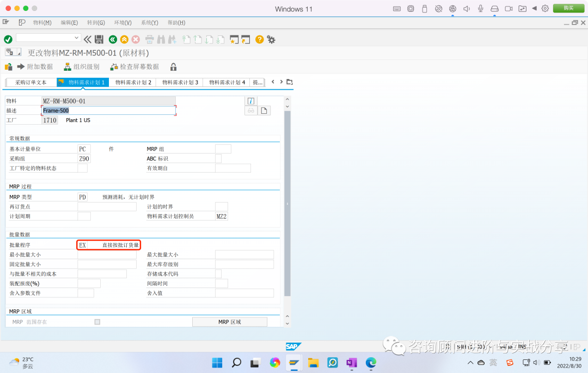
Task: Click the green 购买 button in Parallels bar
Action: coord(568,8)
